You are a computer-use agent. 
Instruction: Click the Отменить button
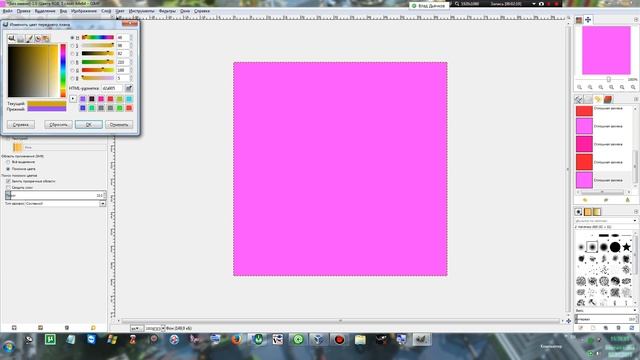click(119, 124)
